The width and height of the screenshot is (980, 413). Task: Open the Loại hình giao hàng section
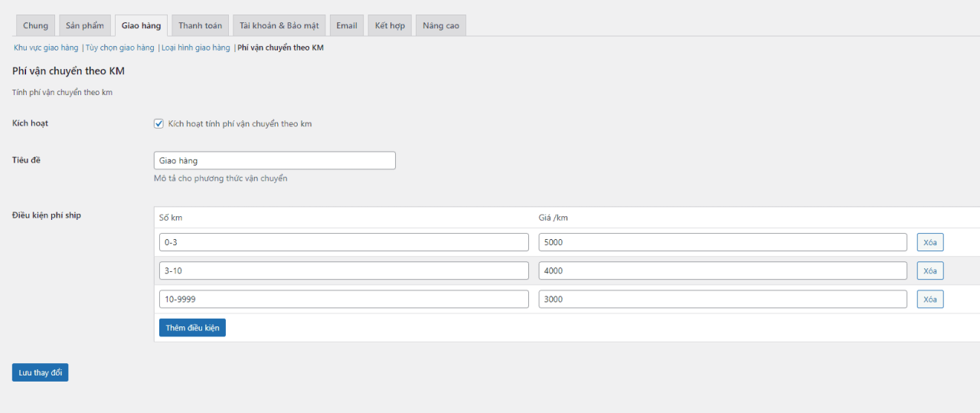(x=195, y=48)
